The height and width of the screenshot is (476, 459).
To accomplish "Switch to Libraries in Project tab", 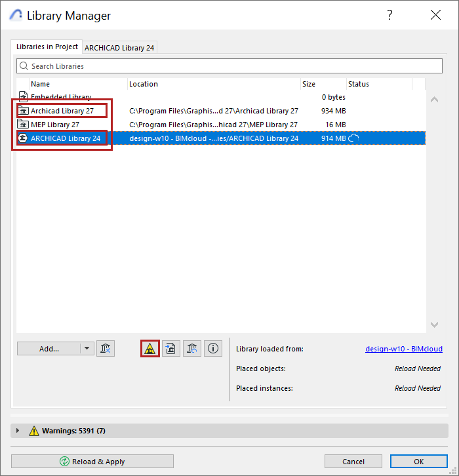I will (x=47, y=47).
